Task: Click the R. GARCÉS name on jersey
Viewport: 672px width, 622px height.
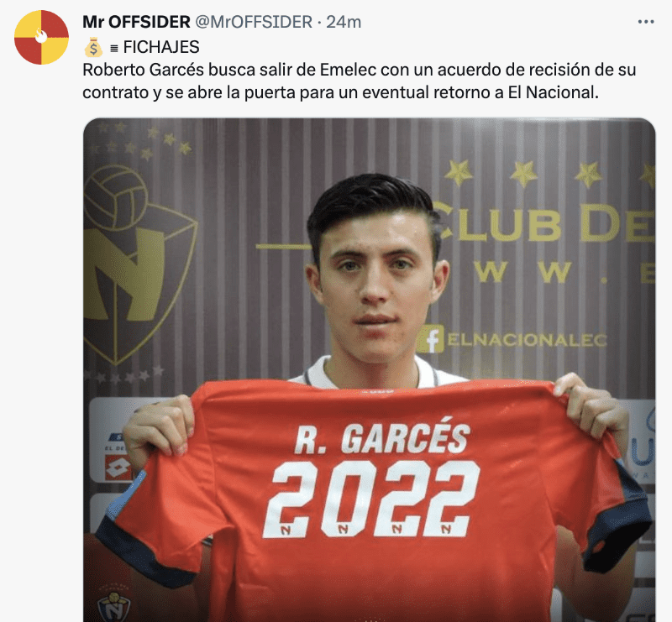Action: point(382,437)
